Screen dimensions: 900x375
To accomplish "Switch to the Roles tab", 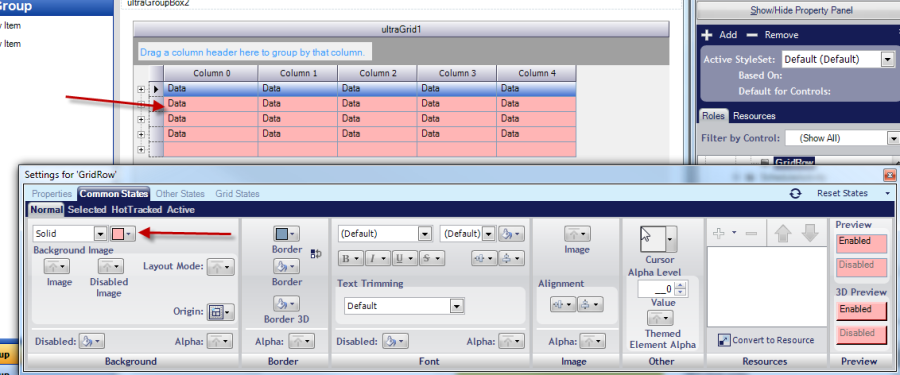I will click(x=713, y=115).
